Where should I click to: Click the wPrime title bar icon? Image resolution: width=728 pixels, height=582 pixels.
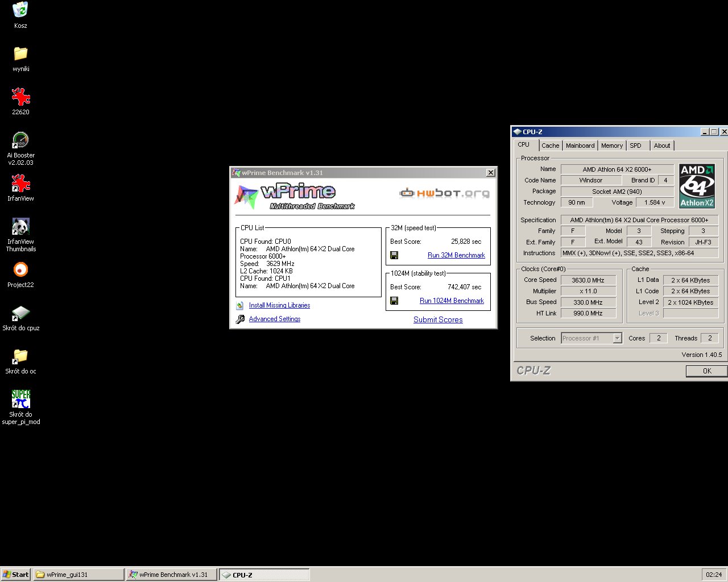pyautogui.click(x=236, y=173)
